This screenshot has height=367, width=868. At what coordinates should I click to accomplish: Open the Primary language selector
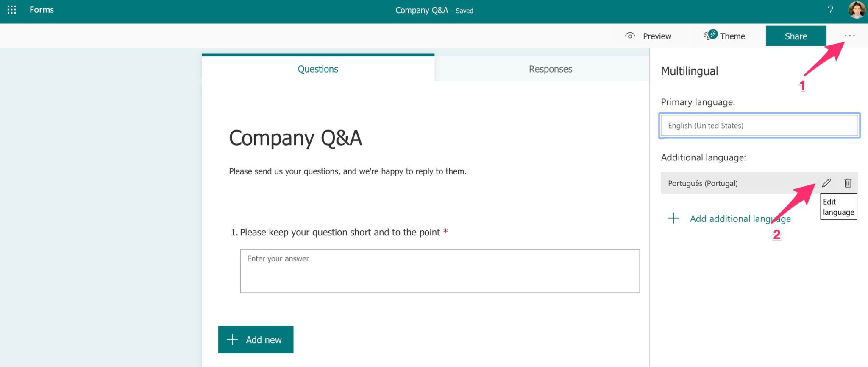[758, 125]
